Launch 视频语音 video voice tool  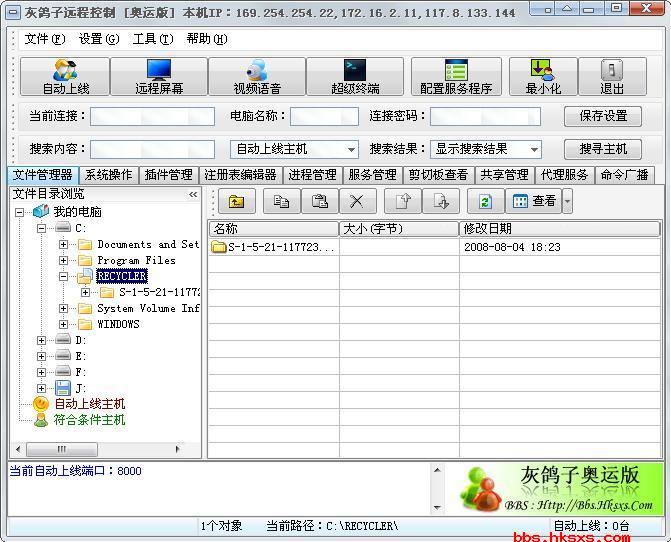coord(257,76)
